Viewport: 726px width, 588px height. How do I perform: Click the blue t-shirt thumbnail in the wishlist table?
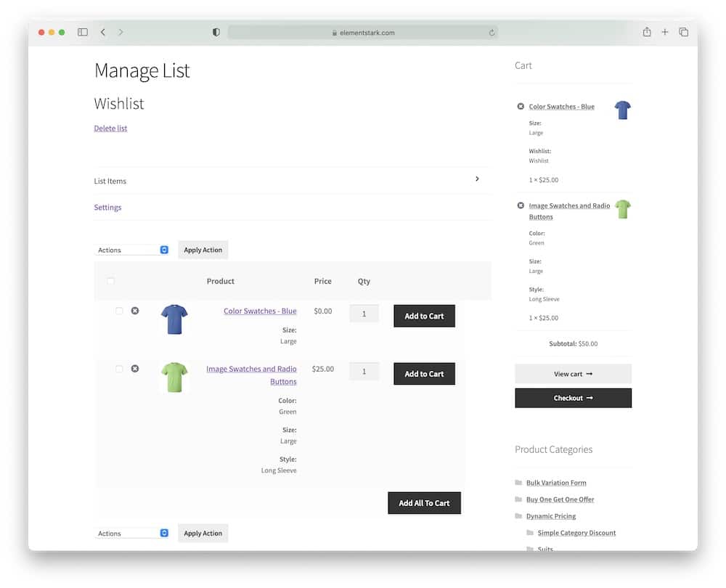pos(174,319)
